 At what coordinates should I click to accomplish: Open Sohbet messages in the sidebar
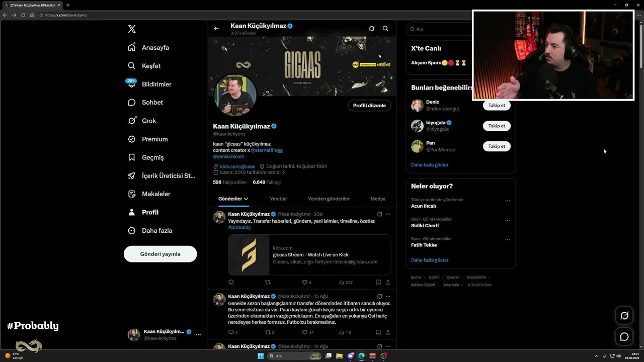point(145,103)
